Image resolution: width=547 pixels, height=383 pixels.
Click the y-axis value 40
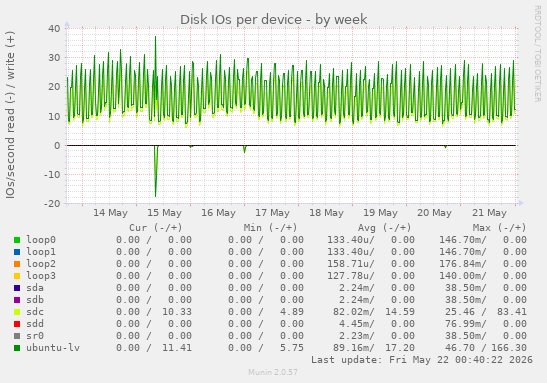(x=54, y=29)
